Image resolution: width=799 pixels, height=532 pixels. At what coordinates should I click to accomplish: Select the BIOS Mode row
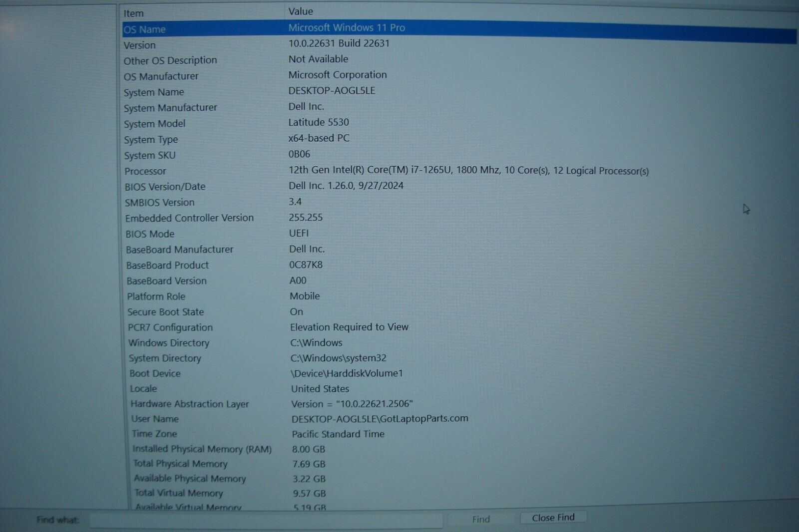pyautogui.click(x=459, y=234)
